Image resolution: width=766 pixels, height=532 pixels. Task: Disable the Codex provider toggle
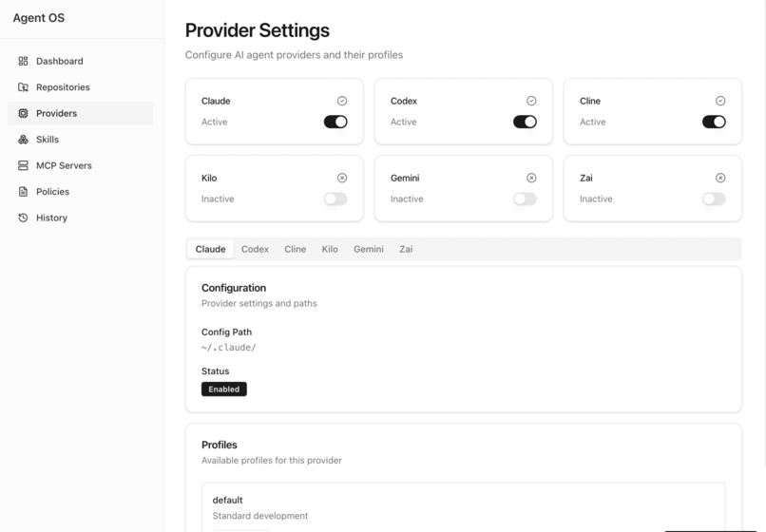tap(525, 122)
